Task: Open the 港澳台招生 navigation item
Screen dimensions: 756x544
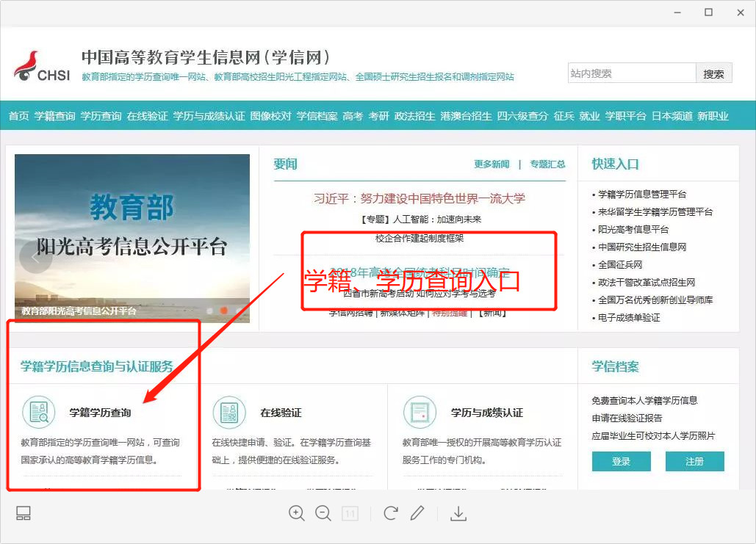Action: coord(466,116)
